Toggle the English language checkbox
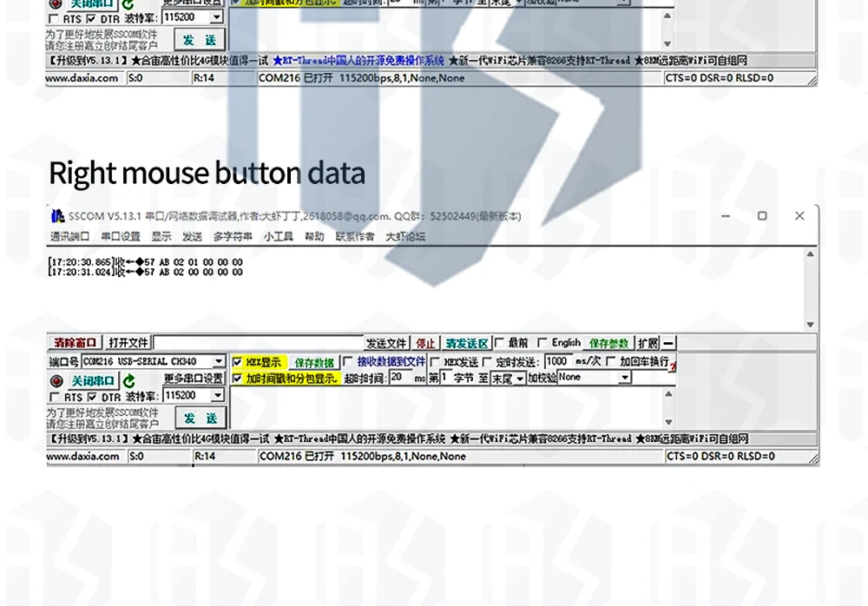The height and width of the screenshot is (606, 868). tap(542, 343)
